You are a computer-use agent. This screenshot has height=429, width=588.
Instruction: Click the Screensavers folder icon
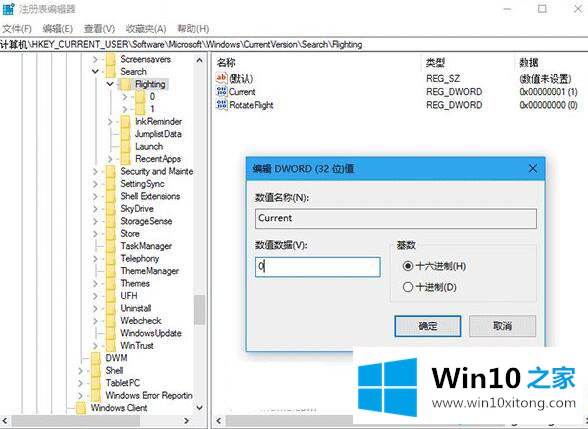[x=111, y=59]
